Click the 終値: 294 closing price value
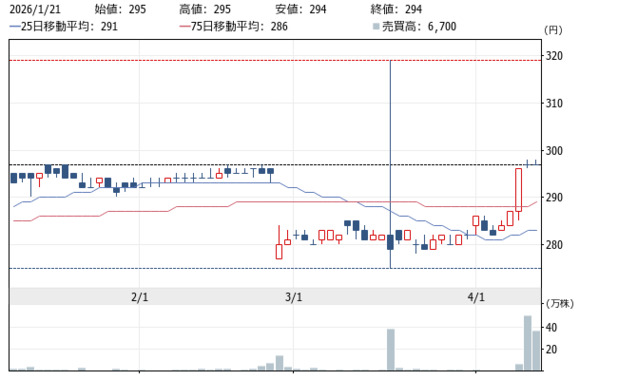618x380 pixels. coord(396,9)
